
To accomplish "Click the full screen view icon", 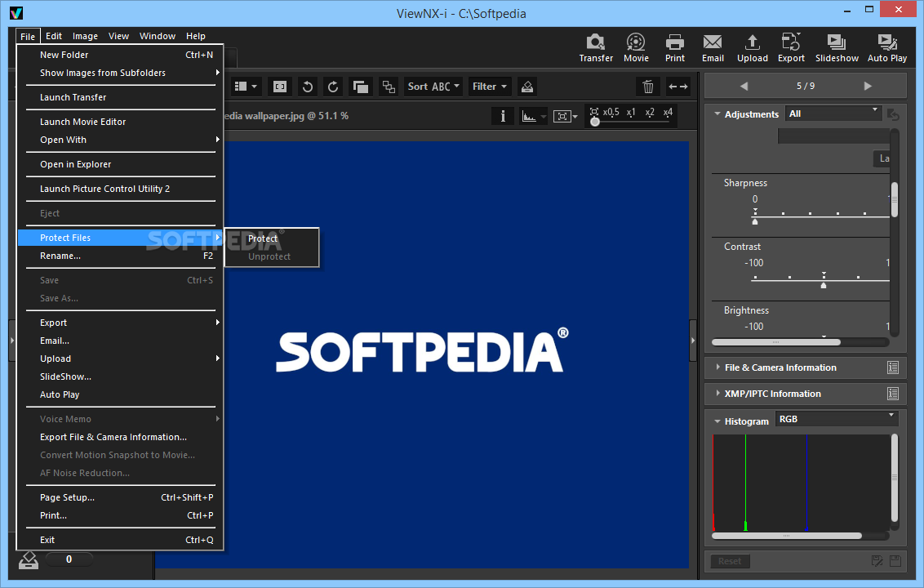I will coord(280,87).
